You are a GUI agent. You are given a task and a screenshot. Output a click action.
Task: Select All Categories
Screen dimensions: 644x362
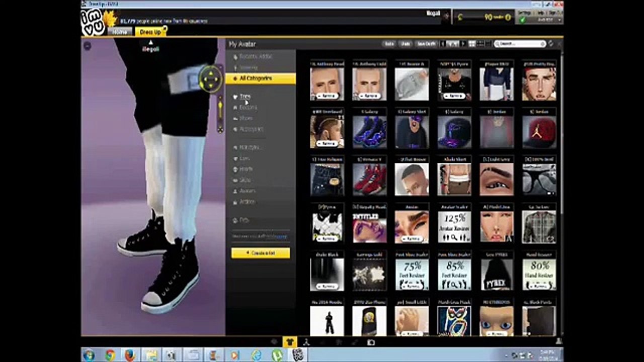pos(261,78)
